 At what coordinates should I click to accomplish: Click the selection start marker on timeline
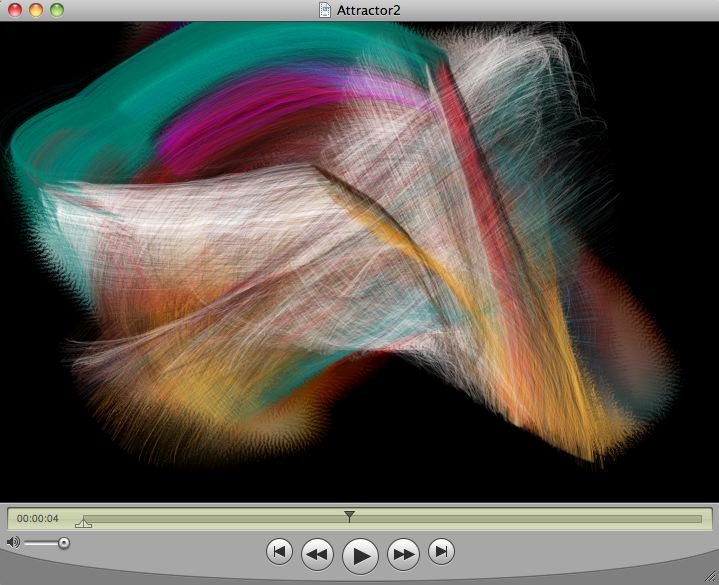point(83,523)
